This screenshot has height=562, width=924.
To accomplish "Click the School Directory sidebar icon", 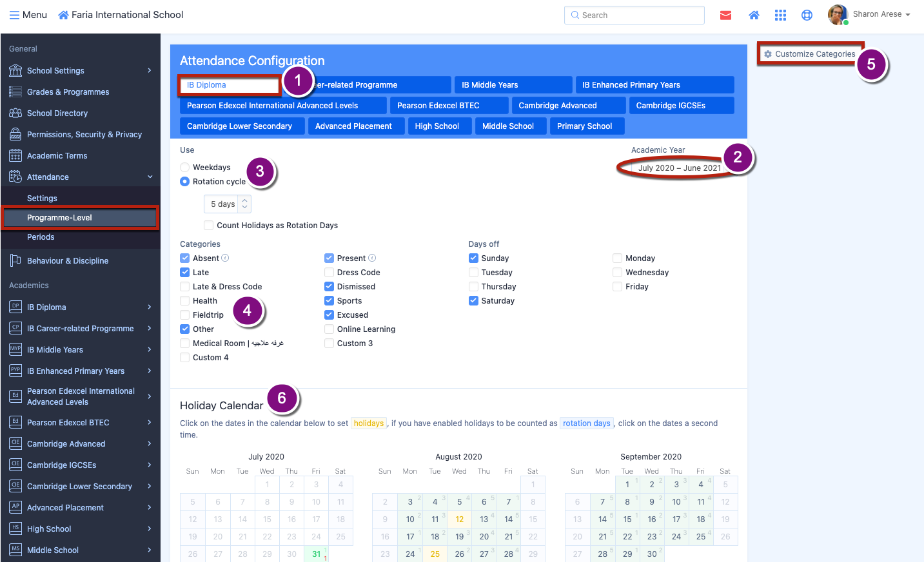I will tap(15, 113).
